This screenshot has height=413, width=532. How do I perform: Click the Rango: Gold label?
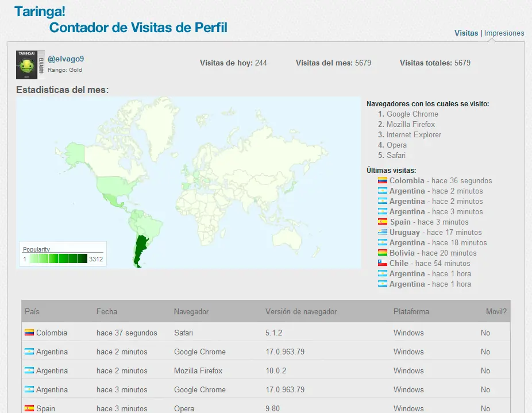click(65, 70)
